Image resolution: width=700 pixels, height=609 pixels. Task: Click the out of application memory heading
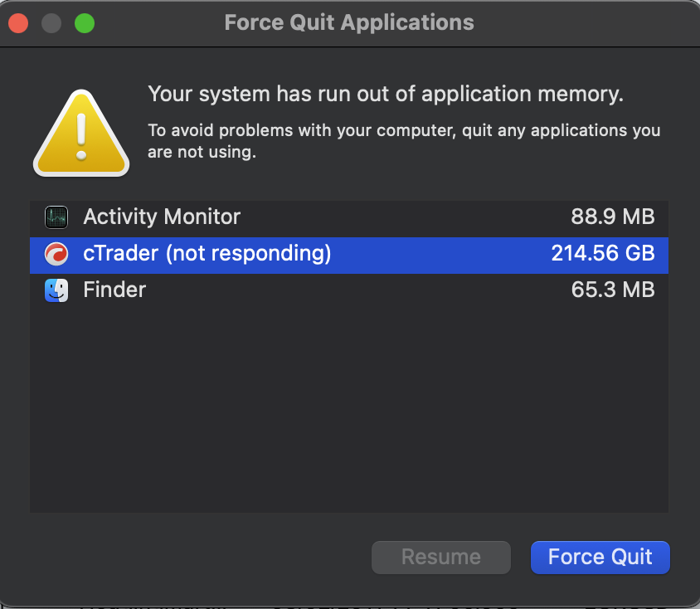(386, 95)
